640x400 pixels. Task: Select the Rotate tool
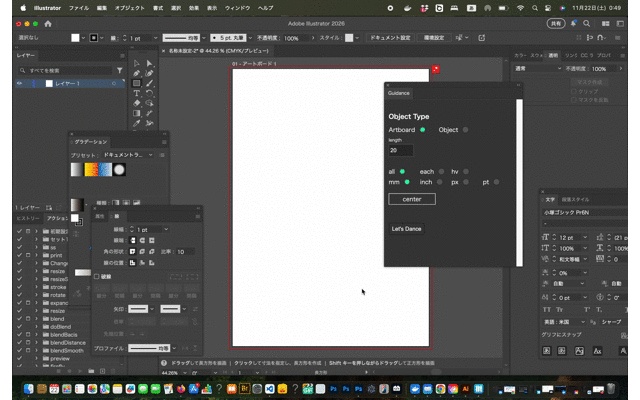point(149,93)
